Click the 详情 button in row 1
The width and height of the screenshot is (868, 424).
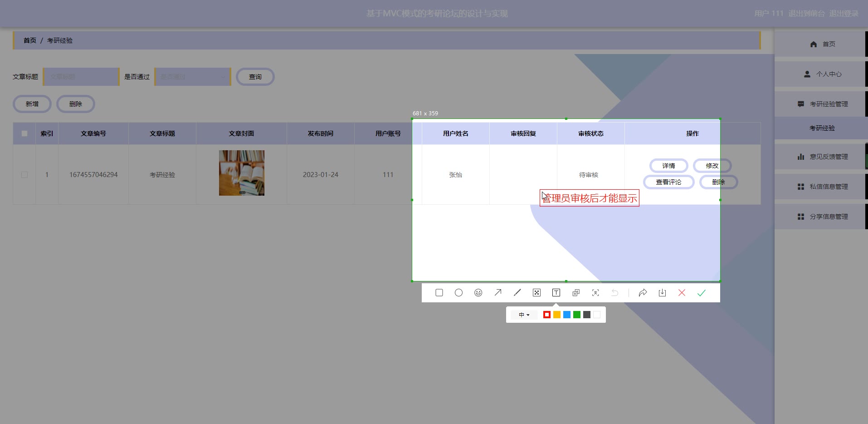[669, 166]
